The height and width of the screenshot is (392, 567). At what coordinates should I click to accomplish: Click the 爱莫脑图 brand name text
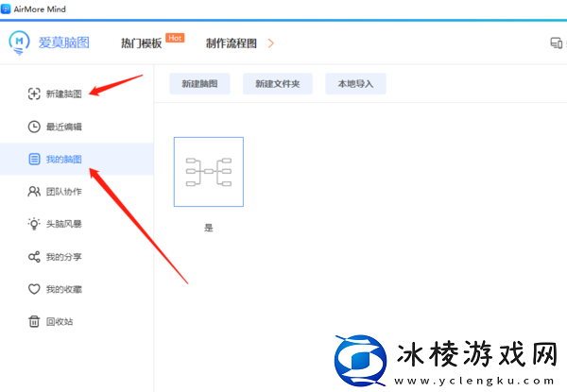64,43
